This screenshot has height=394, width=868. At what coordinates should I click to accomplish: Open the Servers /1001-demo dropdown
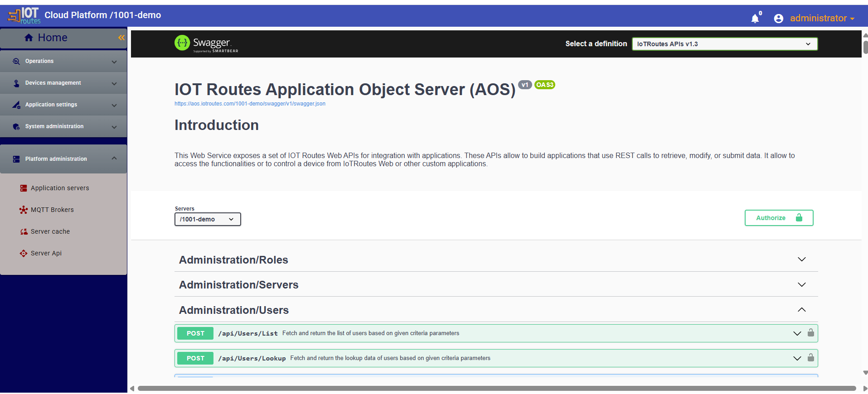coord(207,219)
